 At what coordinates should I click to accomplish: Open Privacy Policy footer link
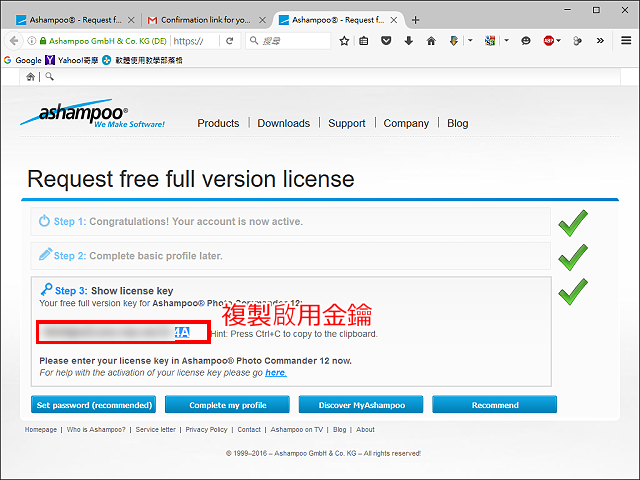coord(206,430)
